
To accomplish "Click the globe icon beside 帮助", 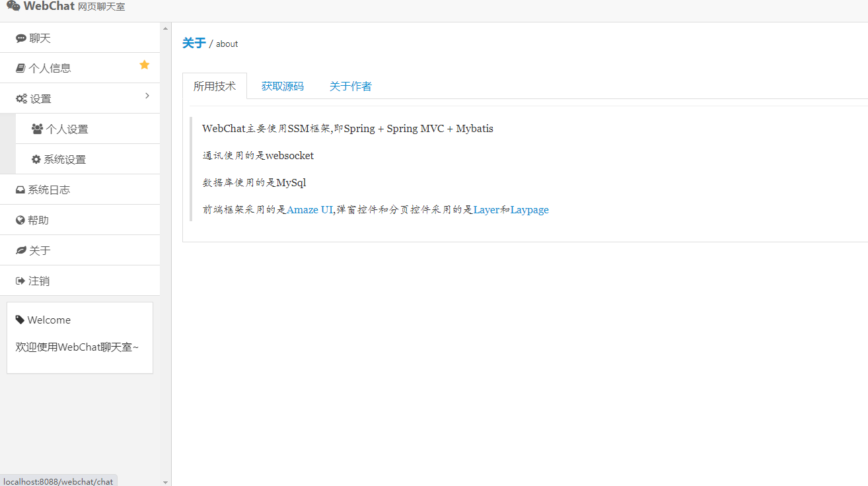I will pos(20,221).
